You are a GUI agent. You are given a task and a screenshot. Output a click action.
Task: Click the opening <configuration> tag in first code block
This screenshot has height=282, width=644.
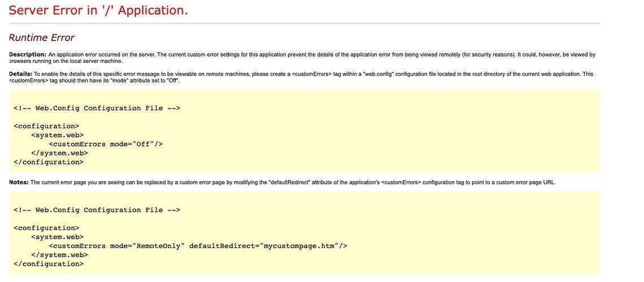coord(46,126)
